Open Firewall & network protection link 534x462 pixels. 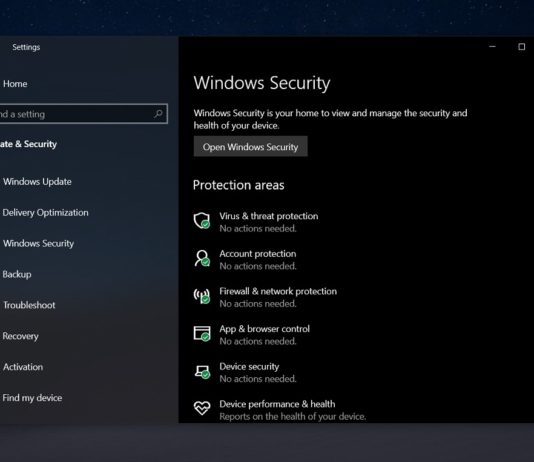(x=278, y=291)
